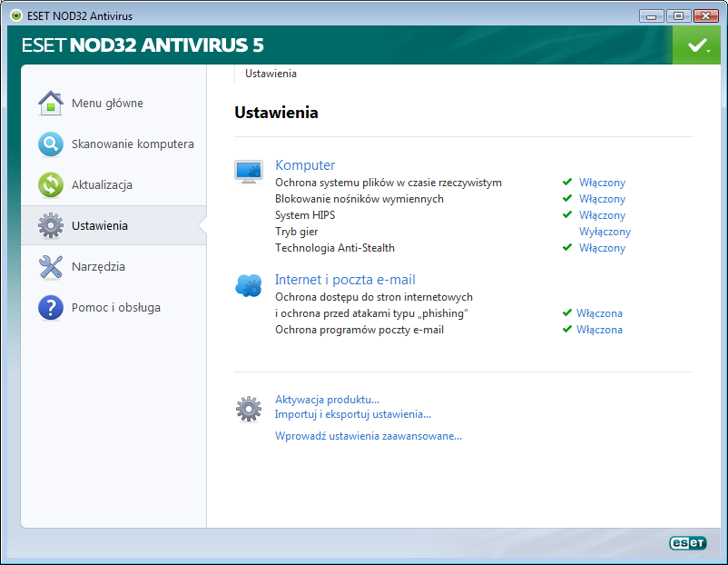
Task: Toggle Włączony for real-time file system protection
Action: [x=602, y=183]
